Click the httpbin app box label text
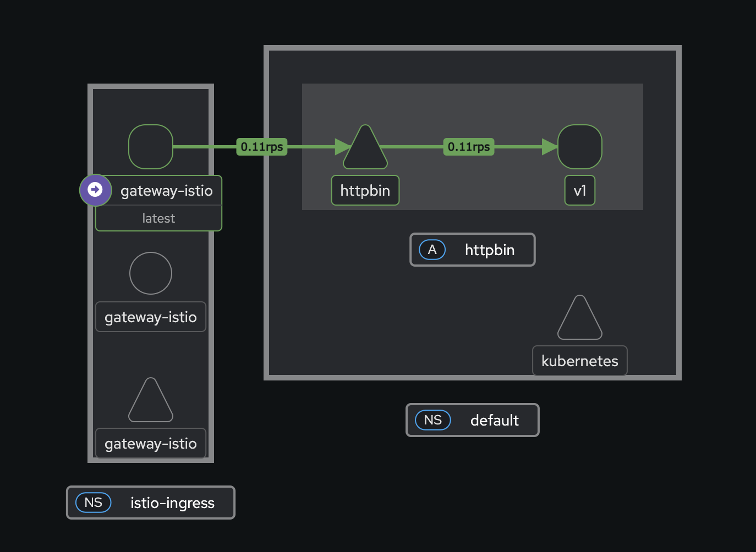 (x=490, y=250)
